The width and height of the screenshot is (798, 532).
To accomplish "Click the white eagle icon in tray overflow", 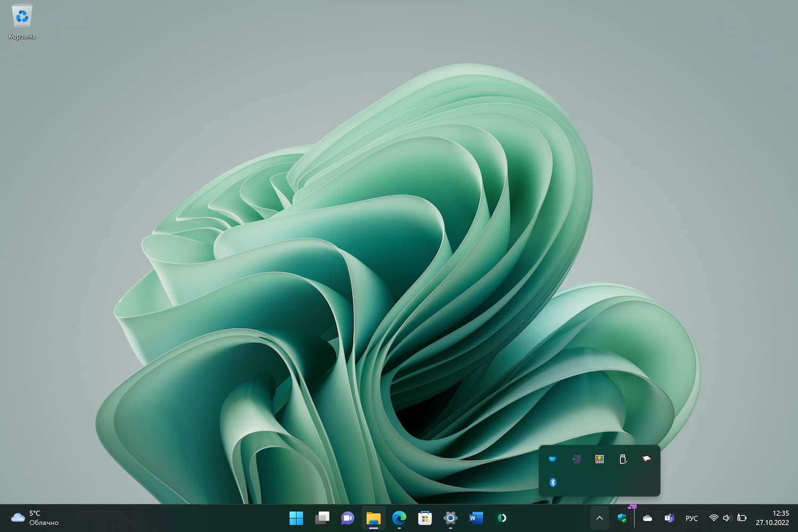I will [646, 459].
